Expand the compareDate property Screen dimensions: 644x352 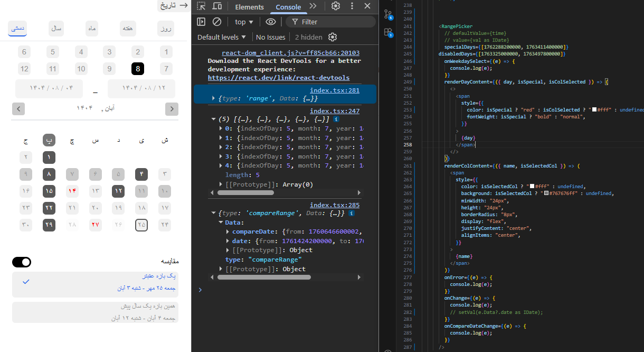click(x=228, y=231)
